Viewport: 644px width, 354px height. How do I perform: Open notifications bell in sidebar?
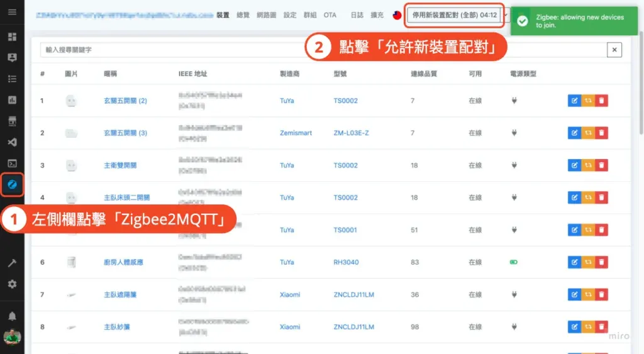pyautogui.click(x=12, y=316)
